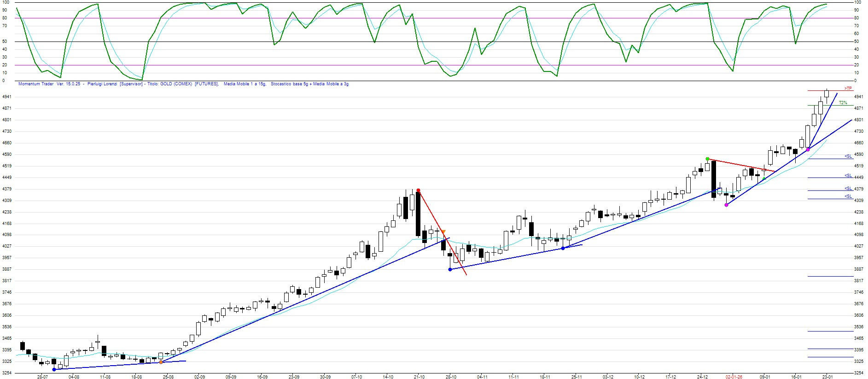
Task: Select the small green triangle near 09-01
Action: pos(764,178)
